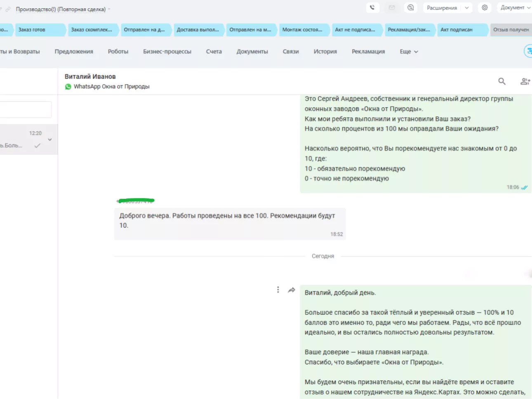The width and height of the screenshot is (532, 399).
Task: Click the email envelope icon
Action: (392, 7)
